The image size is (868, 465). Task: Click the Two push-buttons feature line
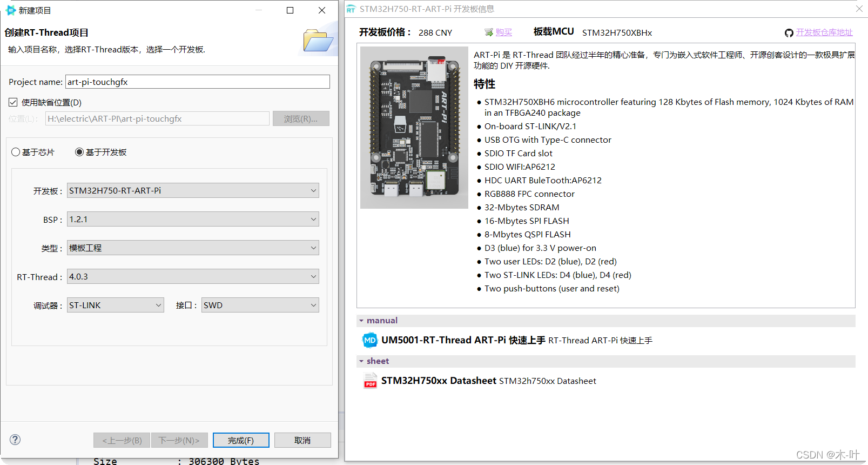click(552, 288)
